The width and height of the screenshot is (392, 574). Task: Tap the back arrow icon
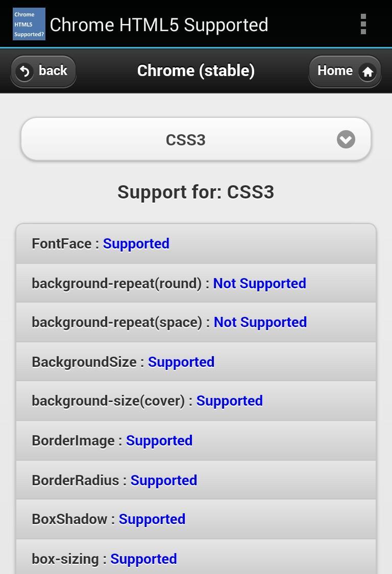coord(24,71)
